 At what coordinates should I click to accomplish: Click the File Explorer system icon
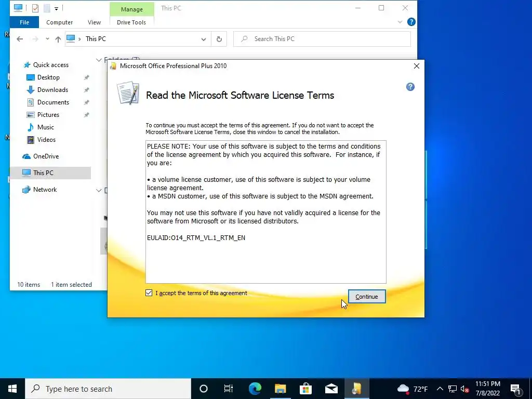coord(18,8)
